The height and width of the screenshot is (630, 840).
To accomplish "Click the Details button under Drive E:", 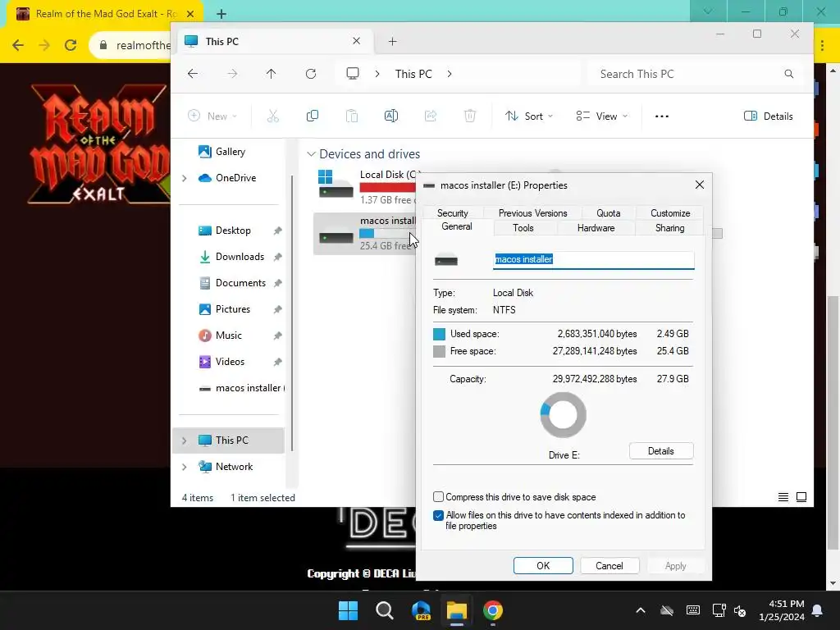I will (x=661, y=451).
